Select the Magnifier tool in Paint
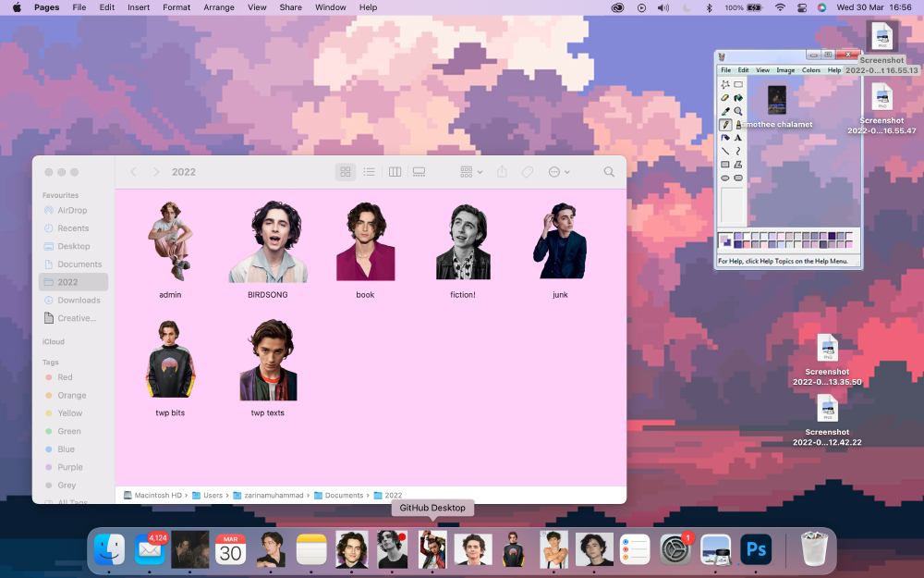The height and width of the screenshot is (578, 924). click(x=738, y=111)
